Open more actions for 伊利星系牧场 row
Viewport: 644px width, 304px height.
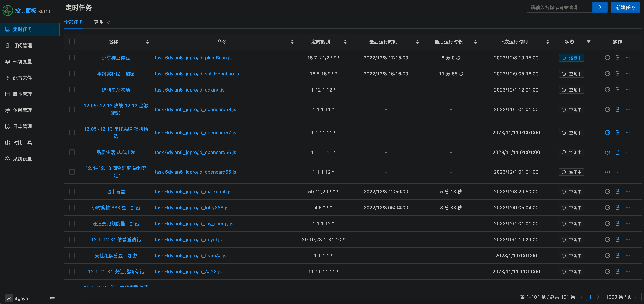(628, 90)
